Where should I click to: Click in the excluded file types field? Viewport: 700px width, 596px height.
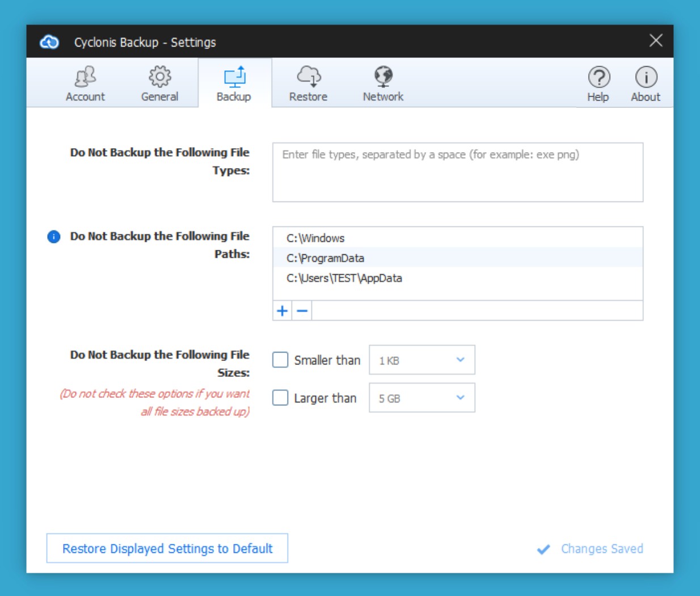[x=457, y=173]
